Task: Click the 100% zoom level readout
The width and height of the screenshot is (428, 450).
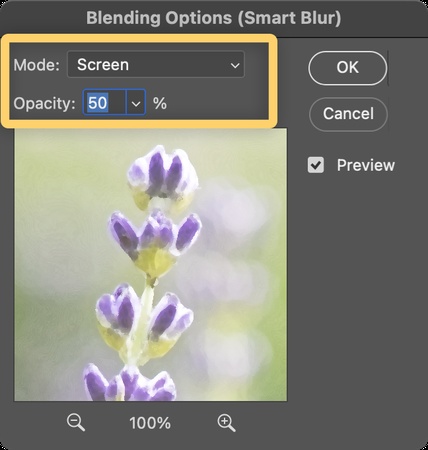Action: (150, 423)
